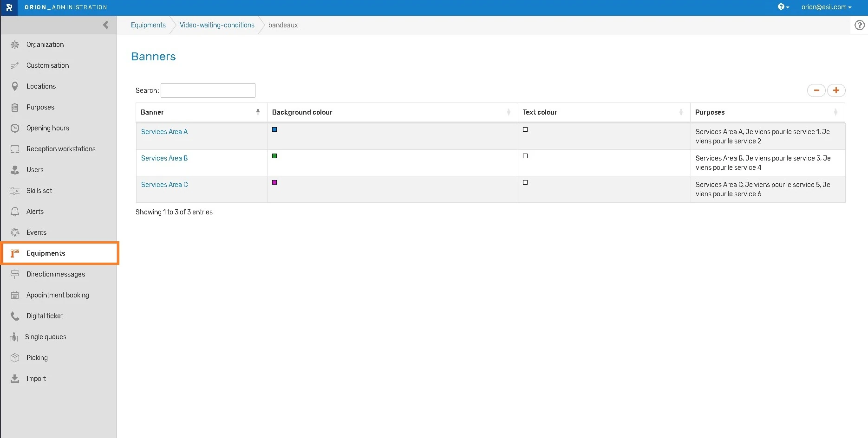The height and width of the screenshot is (438, 868).
Task: Click the Locations pin icon
Action: pos(15,86)
